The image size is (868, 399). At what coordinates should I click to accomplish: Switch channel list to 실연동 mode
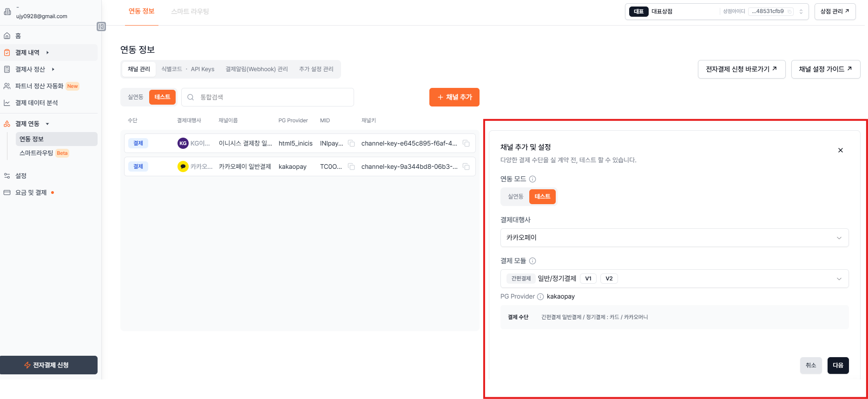point(136,97)
